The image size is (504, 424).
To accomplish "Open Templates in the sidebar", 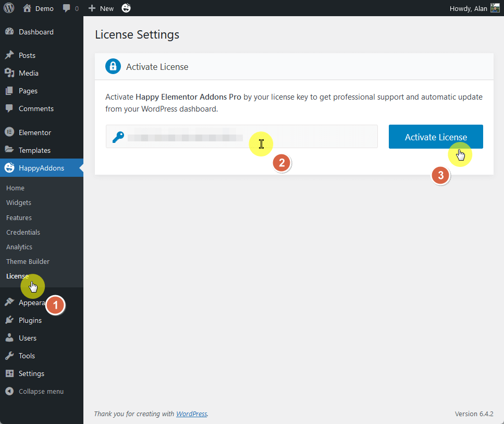I will [x=34, y=150].
